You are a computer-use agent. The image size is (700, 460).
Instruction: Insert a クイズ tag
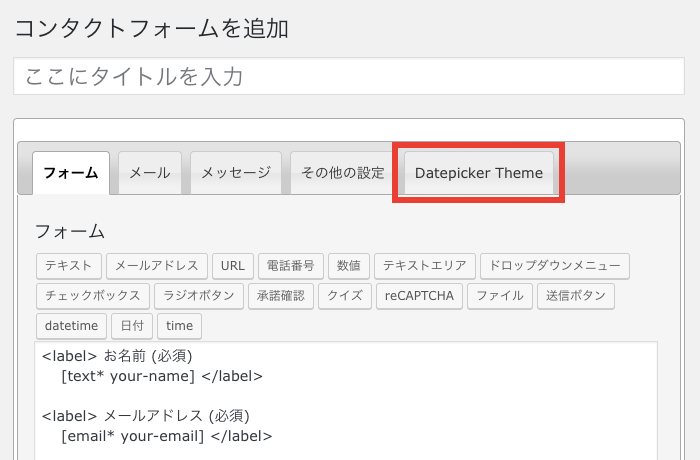345,296
